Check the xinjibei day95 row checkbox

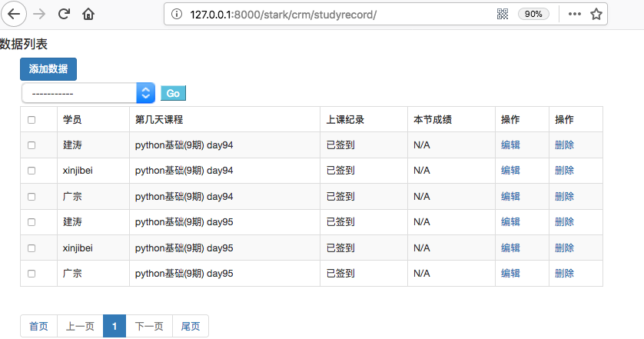(x=32, y=248)
